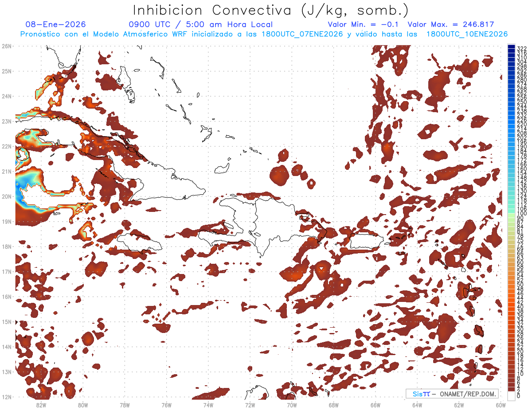Click the title "Inhibicion Convectiva (J/kg, somb.)"
The width and height of the screenshot is (532, 411).
(271, 10)
